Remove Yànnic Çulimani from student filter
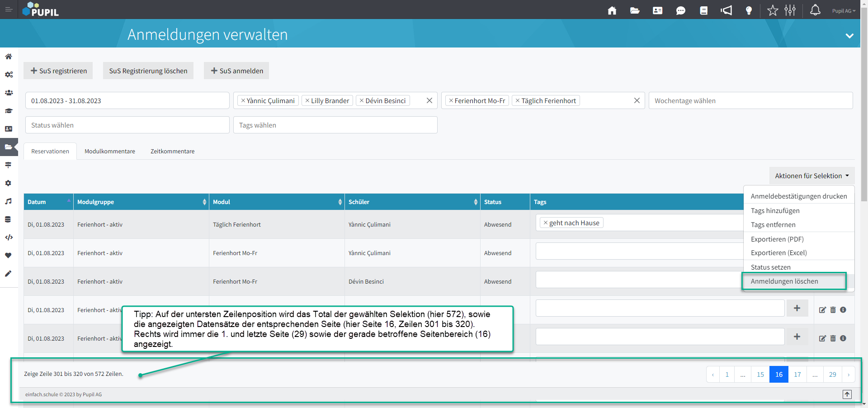The image size is (868, 408). tap(243, 100)
